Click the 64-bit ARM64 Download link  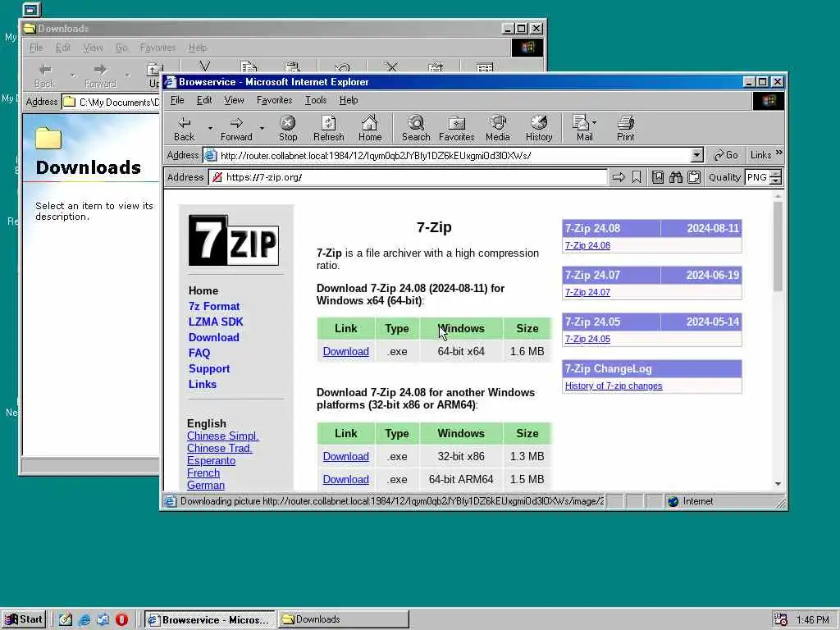345,479
